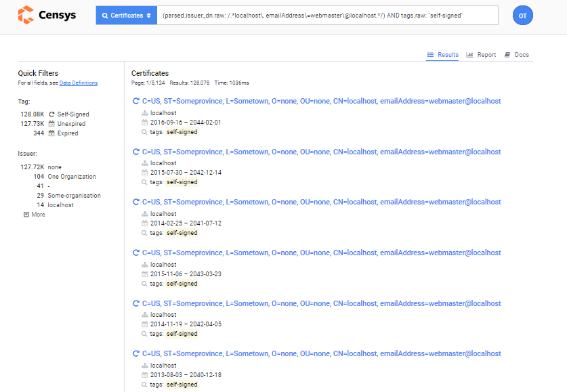Viewport: 567px width, 392px height.
Task: Click self-signed icon of the 2015-07-30 certificate
Action: pyautogui.click(x=136, y=152)
